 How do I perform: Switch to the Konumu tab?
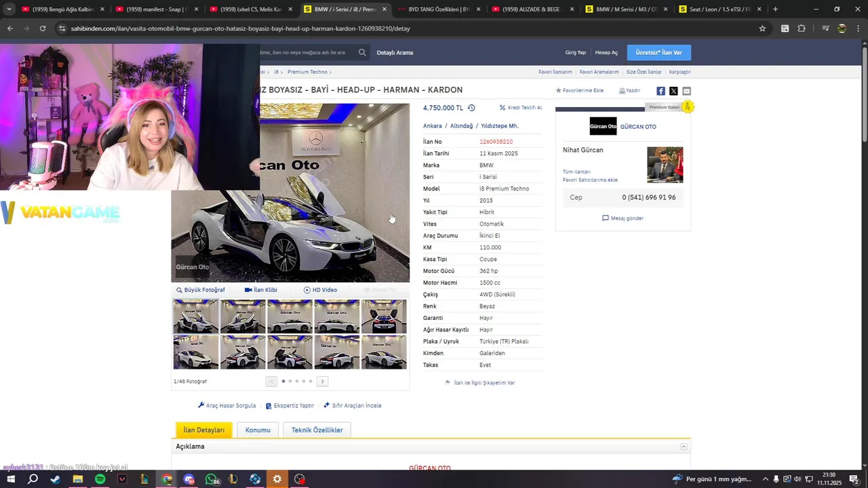pyautogui.click(x=258, y=430)
